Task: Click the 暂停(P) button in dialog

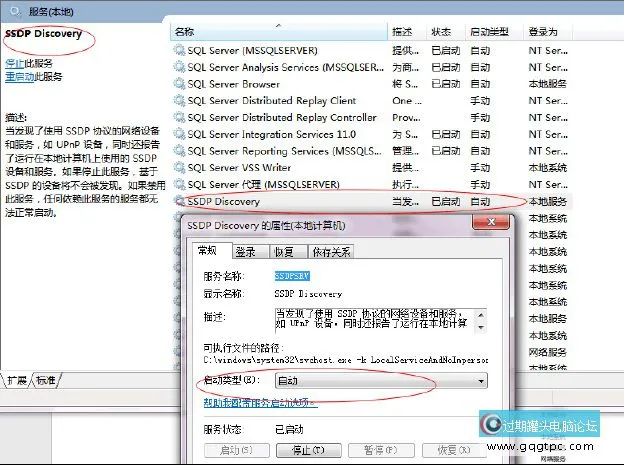Action: point(381,450)
